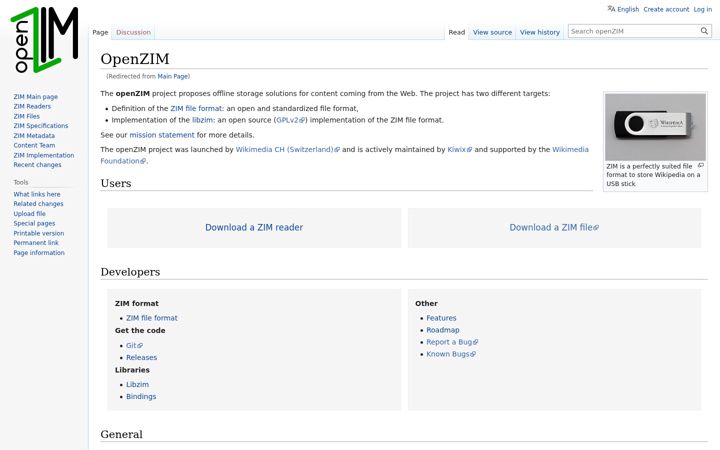This screenshot has height=450, width=720.
Task: Open the ZIM file format link in intro list
Action: click(197, 109)
